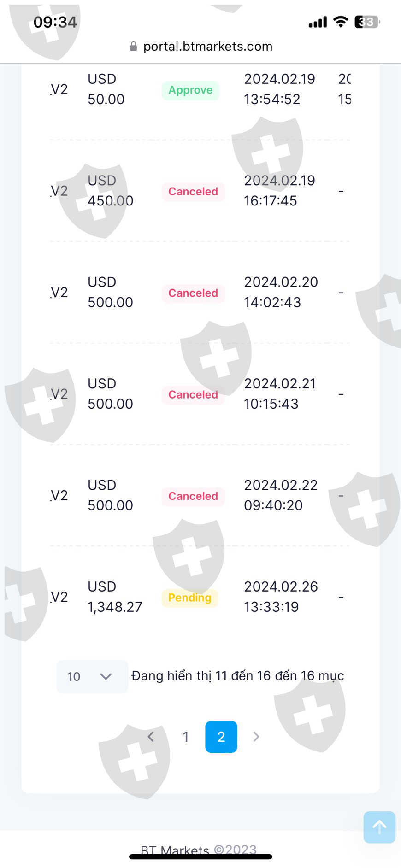Screen dimensions: 401x868
Task: Click the Pending status badge
Action: coord(189,598)
